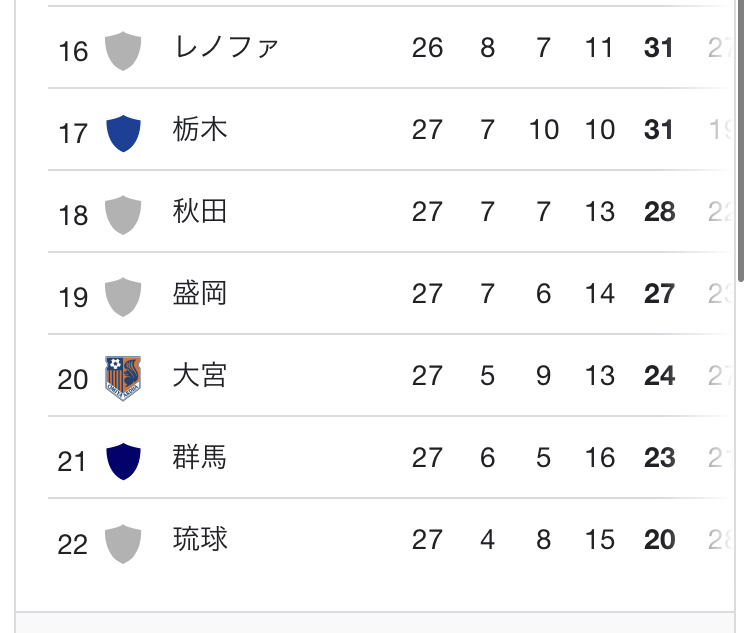Click the gray crest icon next to レノファ
The height and width of the screenshot is (633, 750).
pos(123,50)
